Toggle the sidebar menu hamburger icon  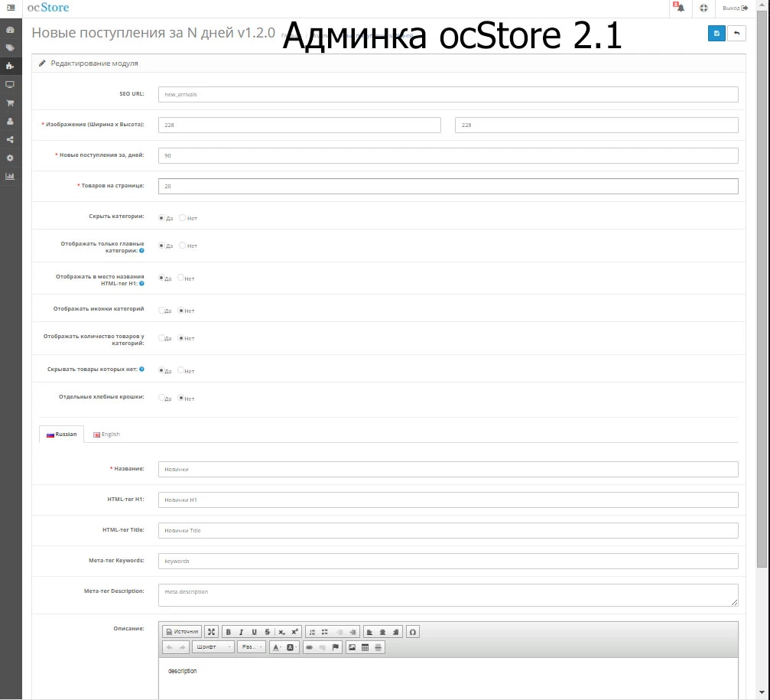(11, 8)
